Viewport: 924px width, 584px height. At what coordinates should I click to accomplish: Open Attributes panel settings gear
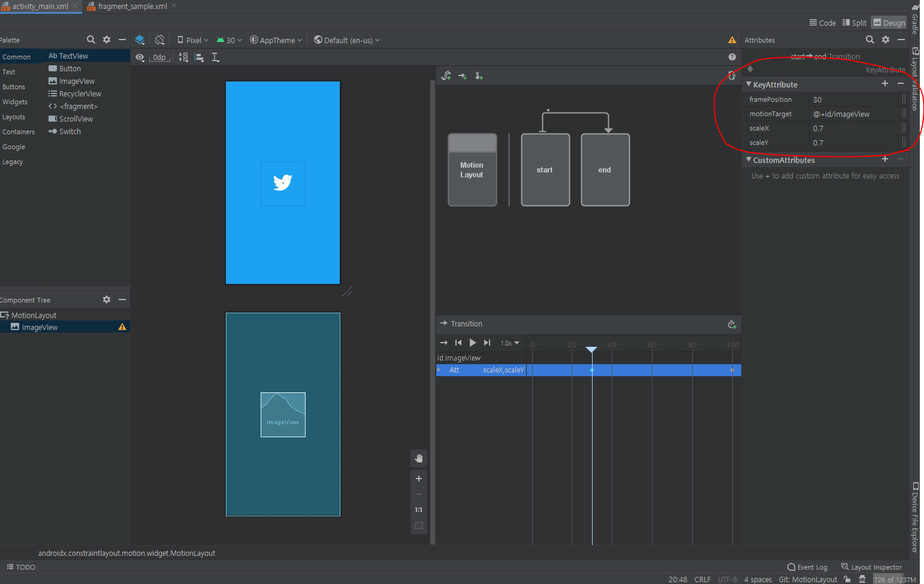[x=886, y=40]
